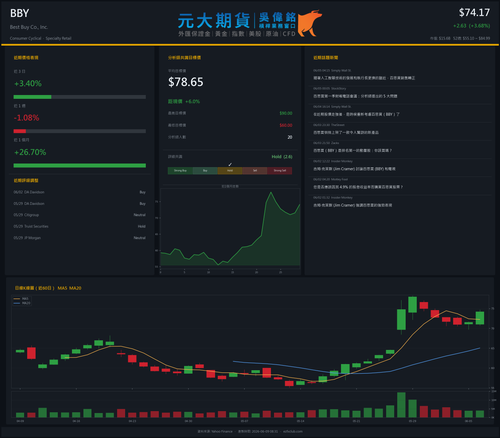
Task: Click the Yahoo Finance data source footer text
Action: [215, 431]
